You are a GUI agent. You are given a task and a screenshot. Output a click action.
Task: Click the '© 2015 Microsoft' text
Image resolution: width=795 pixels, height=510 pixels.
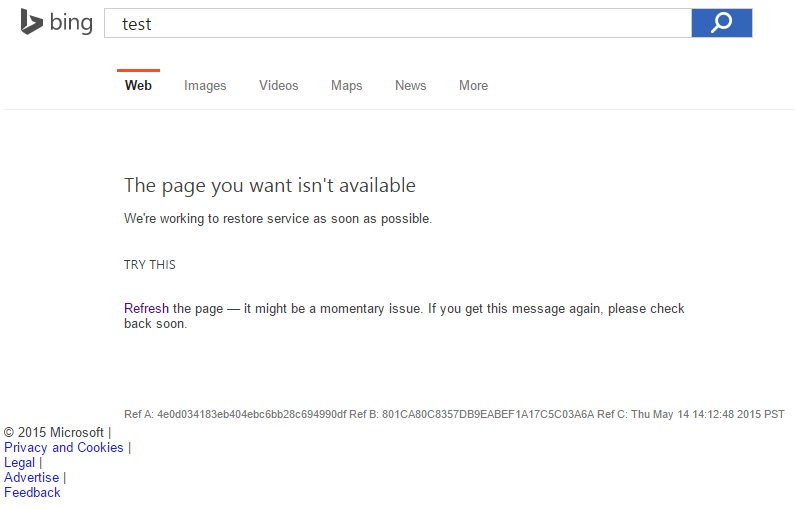pos(54,432)
